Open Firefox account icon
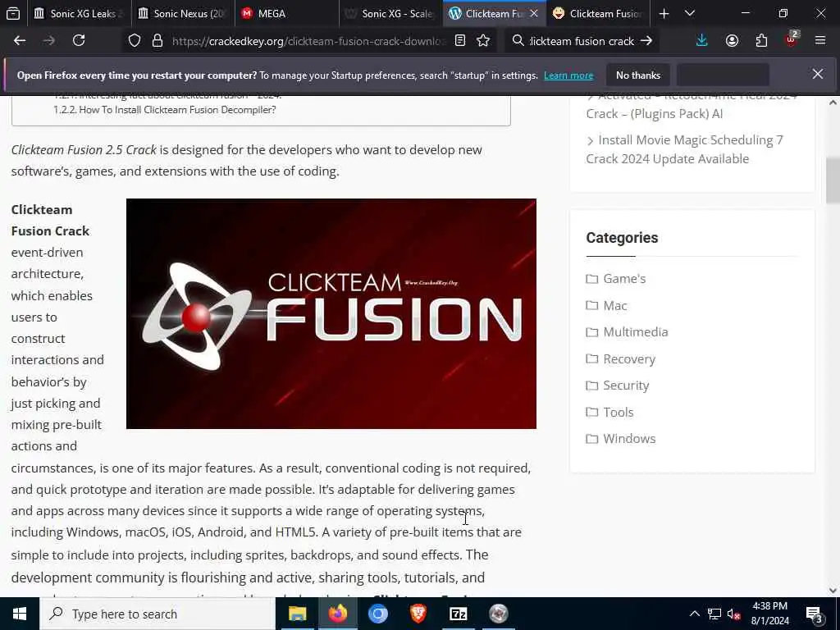Image resolution: width=840 pixels, height=630 pixels. [x=732, y=41]
